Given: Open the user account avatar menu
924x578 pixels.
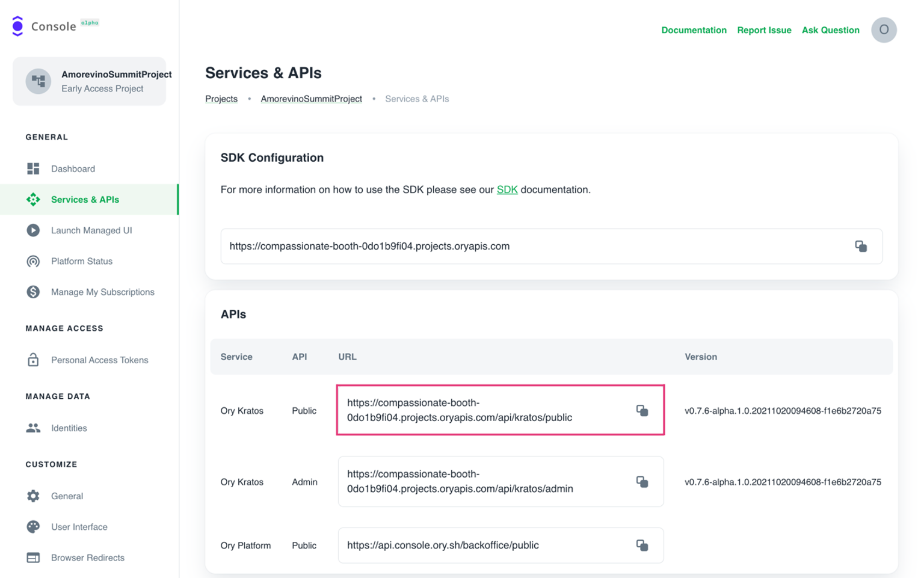Looking at the screenshot, I should (884, 30).
